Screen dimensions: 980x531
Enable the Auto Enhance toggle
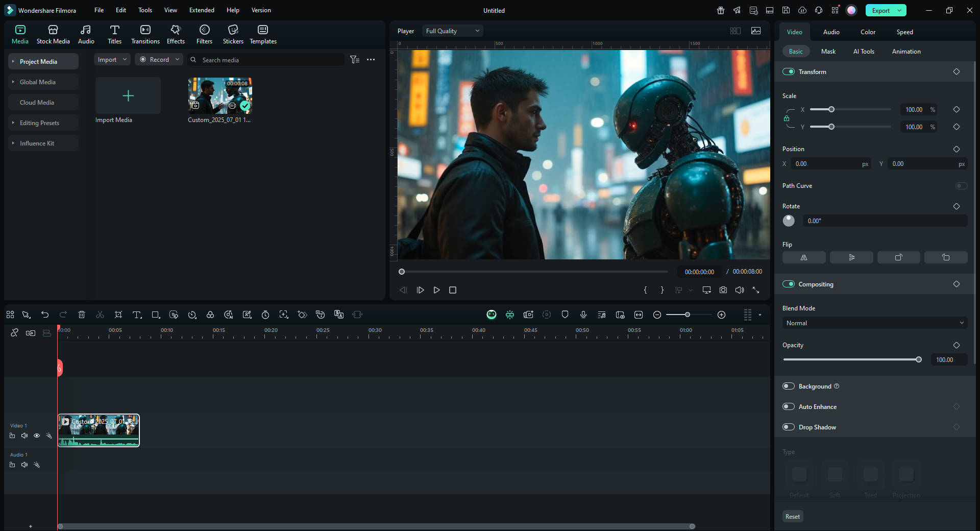click(x=789, y=406)
